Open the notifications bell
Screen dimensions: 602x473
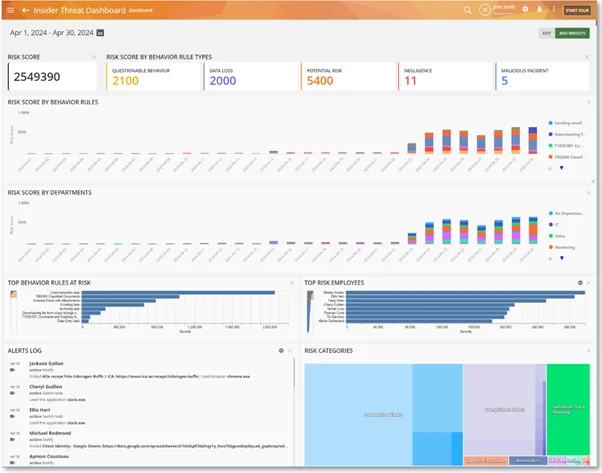point(541,10)
